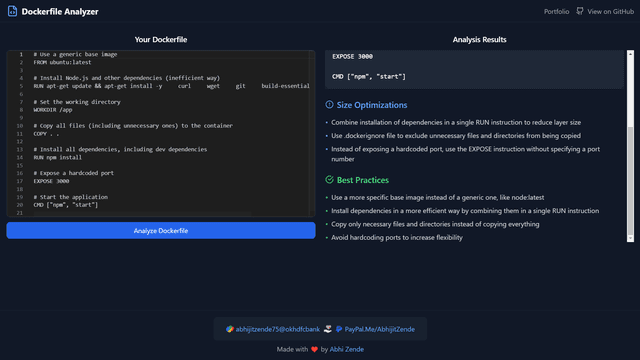640x360 pixels.
Task: Click the RUN npm install line in editor
Action: (x=58, y=157)
